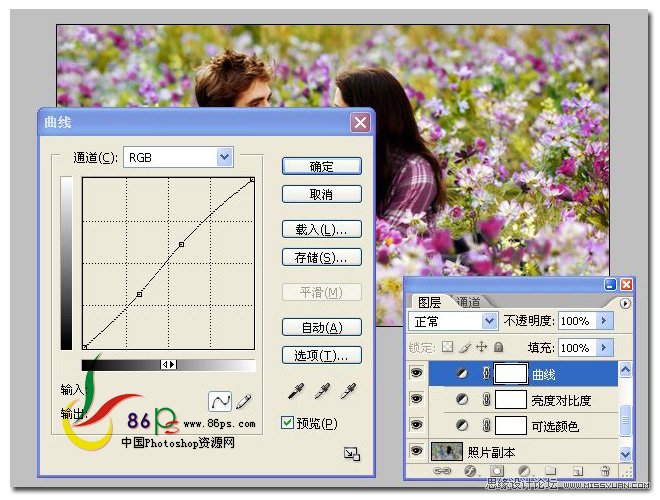Choose the curve point editing mode icon
The height and width of the screenshot is (500, 660).
[220, 401]
